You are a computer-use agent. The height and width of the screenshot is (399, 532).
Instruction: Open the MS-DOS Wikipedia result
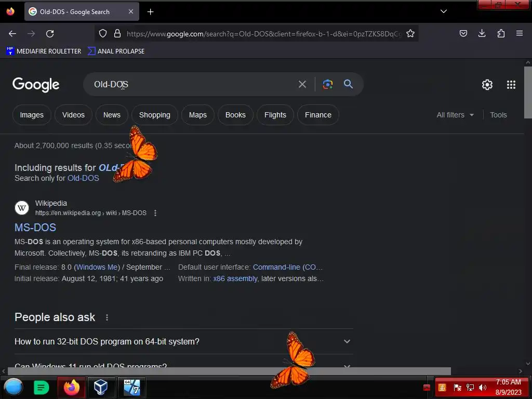[x=35, y=228]
